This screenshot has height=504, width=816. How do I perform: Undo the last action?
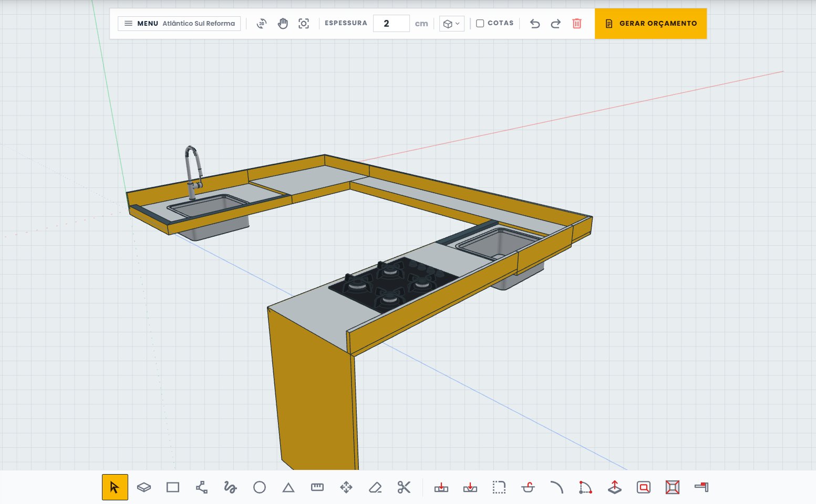coord(535,23)
